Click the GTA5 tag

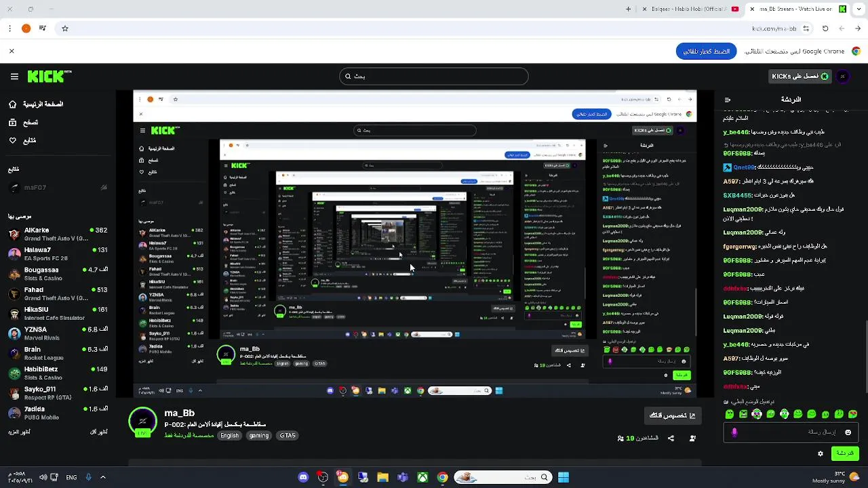(288, 436)
